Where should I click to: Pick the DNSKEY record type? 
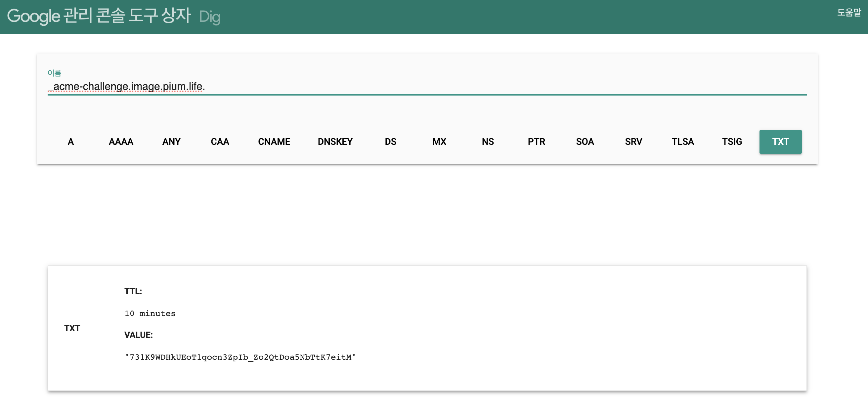335,142
